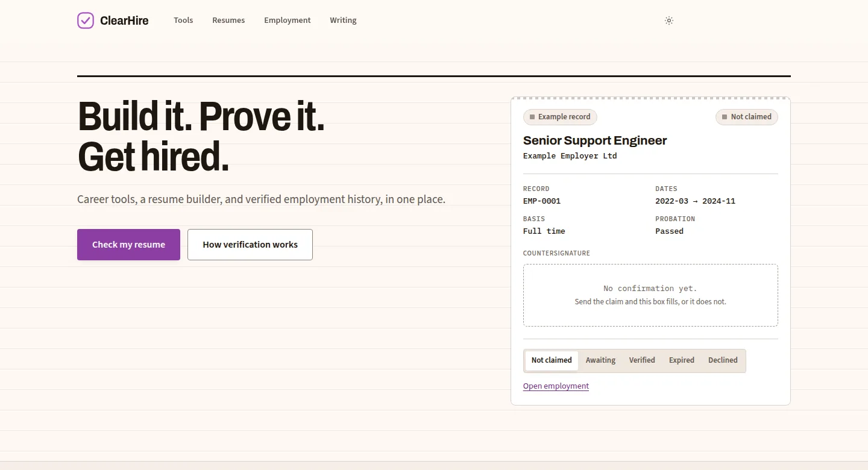Select the Not claimed status tab

pyautogui.click(x=552, y=360)
